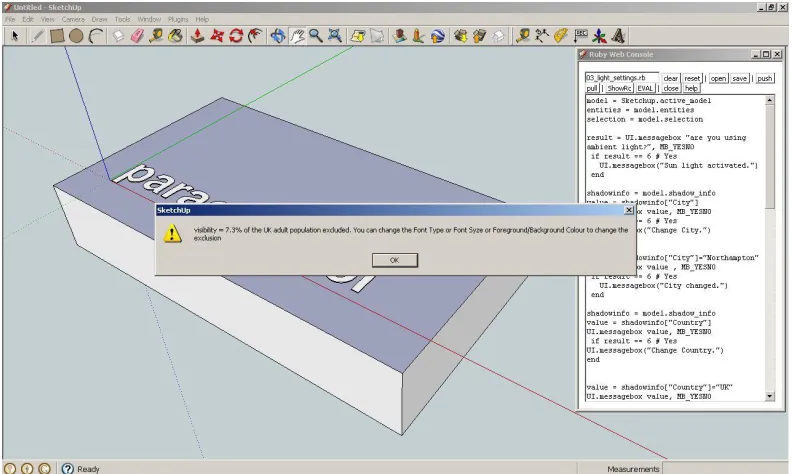This screenshot has height=474, width=792.
Task: Open the Window menu
Action: [149, 19]
